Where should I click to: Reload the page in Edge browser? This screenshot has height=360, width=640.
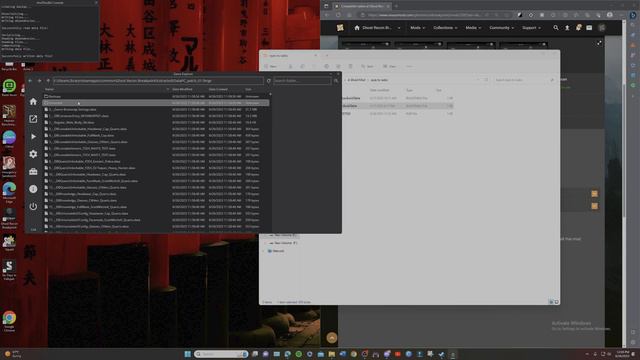tap(338, 15)
